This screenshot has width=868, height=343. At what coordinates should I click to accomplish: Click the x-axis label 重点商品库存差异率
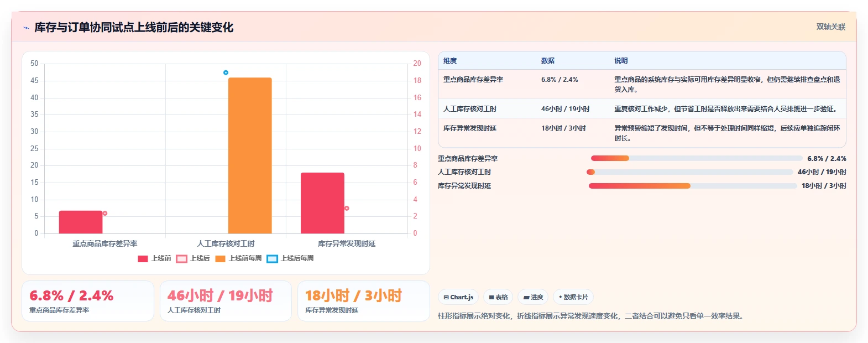105,243
